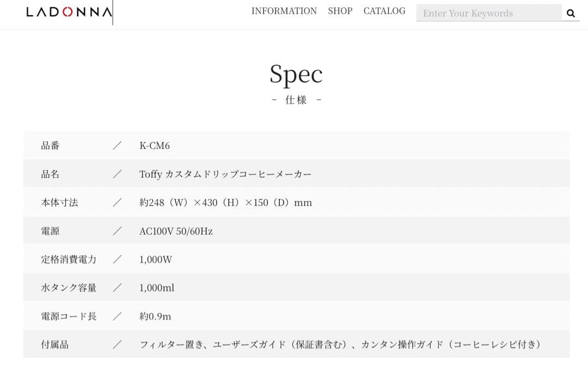Click the AC100V 50/60Hz power value
This screenshot has height=379, width=588.
pyautogui.click(x=176, y=231)
